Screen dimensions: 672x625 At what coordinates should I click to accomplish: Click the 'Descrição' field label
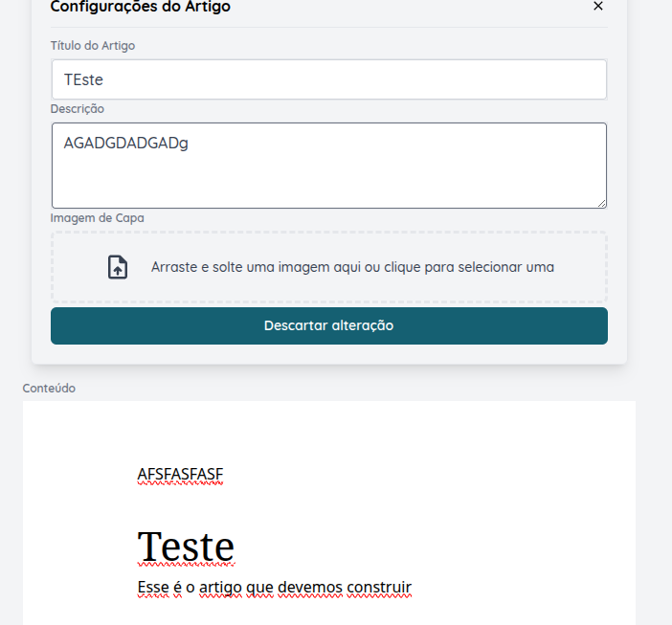coord(78,109)
